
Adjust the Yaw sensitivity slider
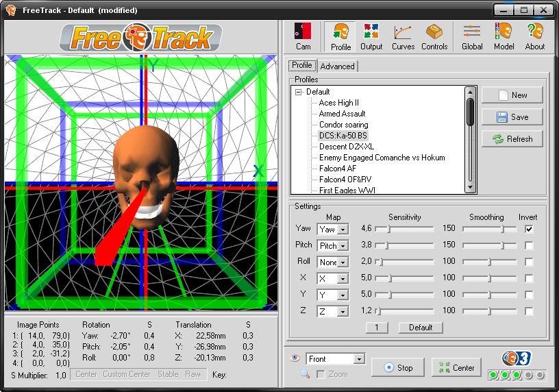click(404, 229)
